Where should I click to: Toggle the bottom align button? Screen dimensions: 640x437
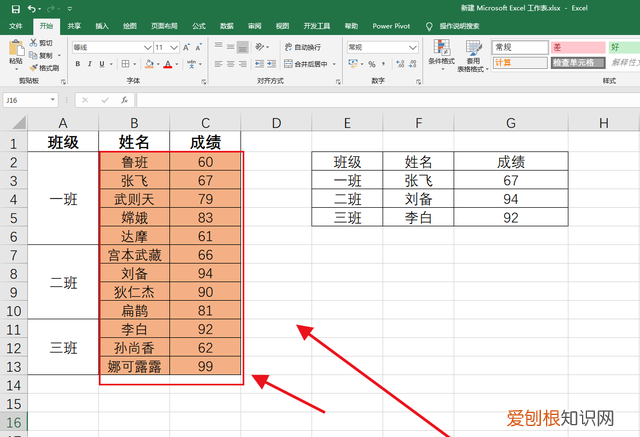point(242,47)
